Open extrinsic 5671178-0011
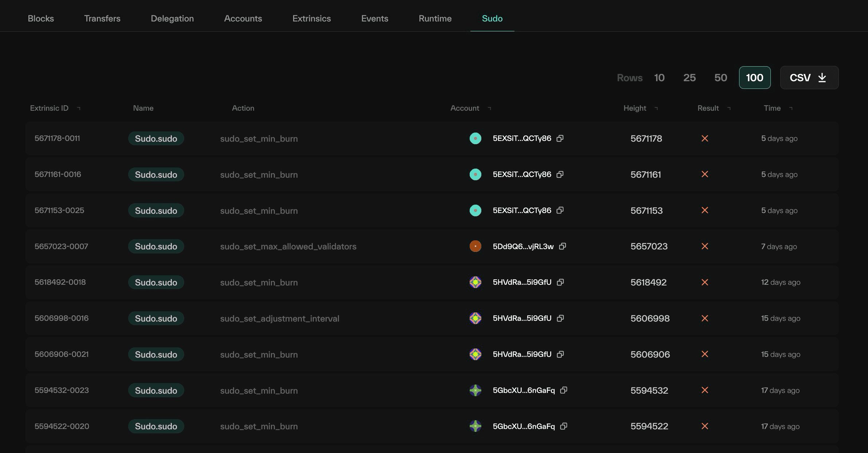 point(57,138)
